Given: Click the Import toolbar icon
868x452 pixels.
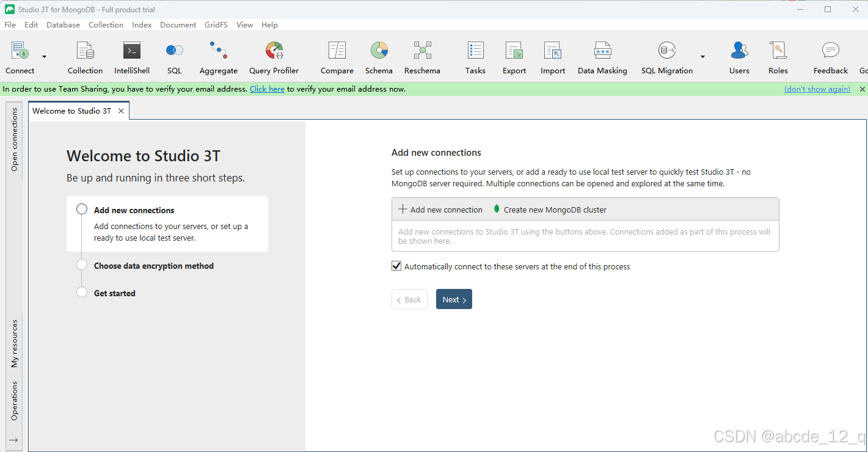Looking at the screenshot, I should pyautogui.click(x=553, y=51).
